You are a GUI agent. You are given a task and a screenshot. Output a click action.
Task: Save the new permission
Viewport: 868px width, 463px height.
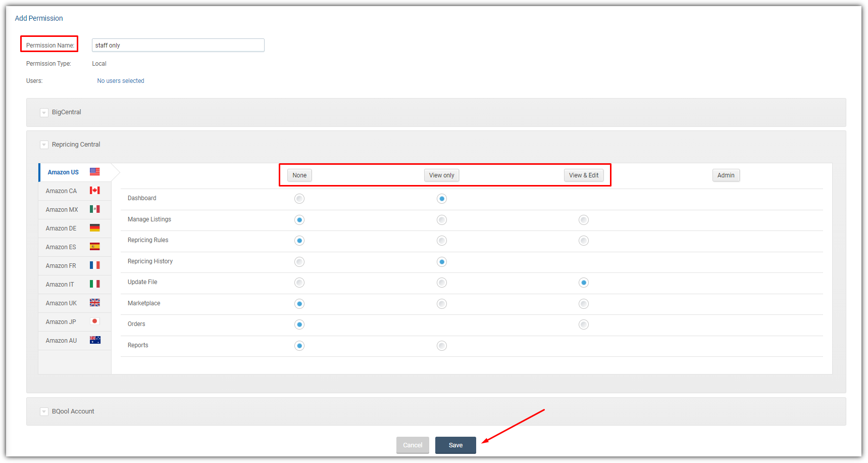pos(455,445)
